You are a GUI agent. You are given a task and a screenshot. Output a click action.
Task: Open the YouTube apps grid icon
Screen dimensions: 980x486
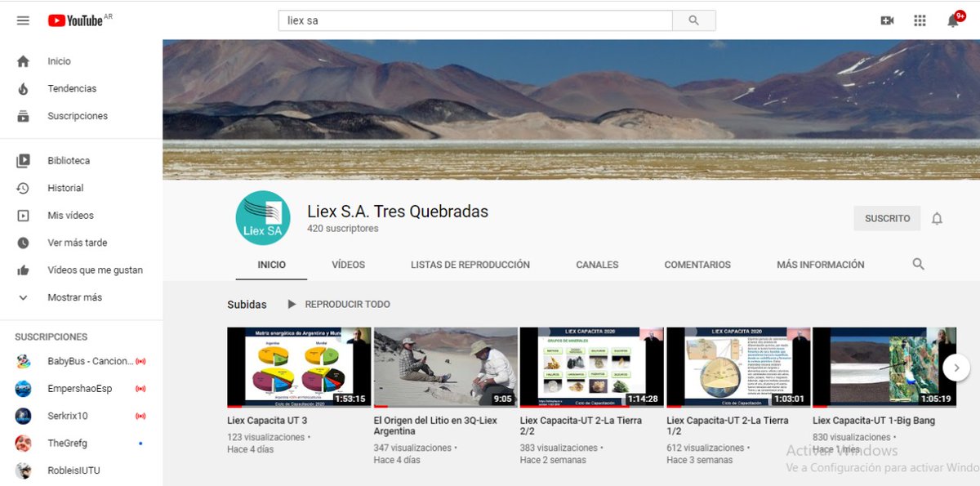click(920, 20)
